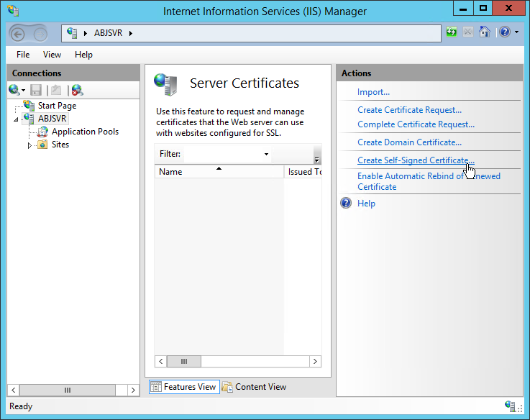Click Complete Certificate Request... link
This screenshot has width=530, height=420.
click(x=416, y=124)
